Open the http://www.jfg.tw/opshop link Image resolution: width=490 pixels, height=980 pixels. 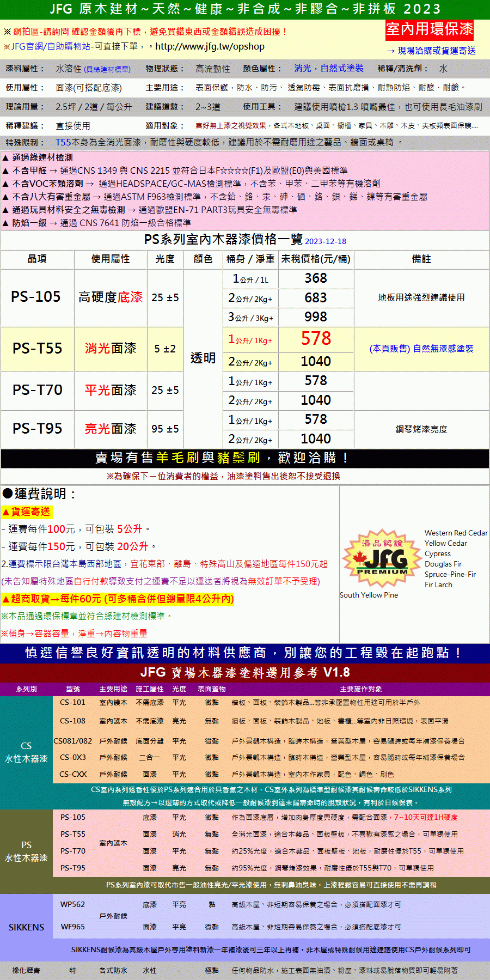210,47
